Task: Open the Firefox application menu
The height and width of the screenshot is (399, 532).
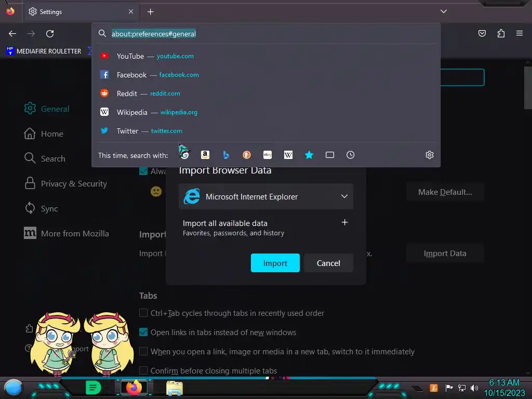Action: [520, 33]
